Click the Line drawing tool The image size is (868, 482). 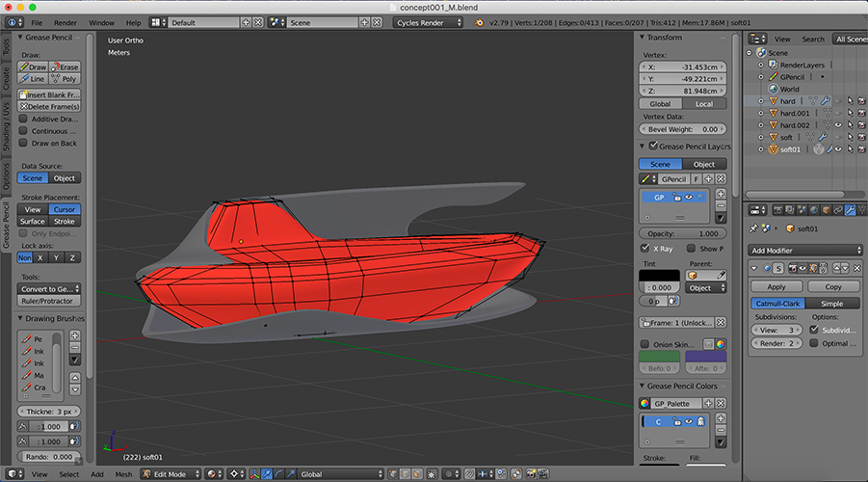pos(34,79)
